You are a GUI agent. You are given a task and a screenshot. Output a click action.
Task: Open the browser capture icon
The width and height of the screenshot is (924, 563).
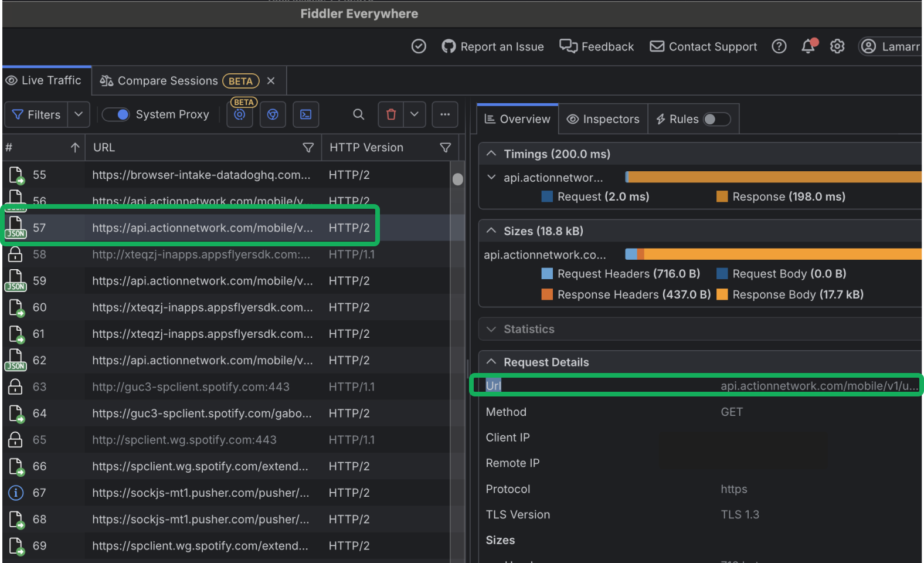(x=273, y=114)
